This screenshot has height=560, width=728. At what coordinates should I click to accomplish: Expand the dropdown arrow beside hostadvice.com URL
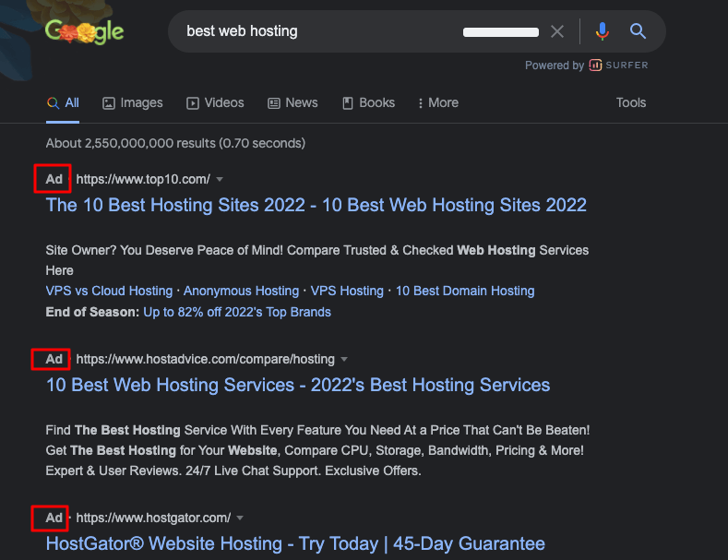click(x=344, y=359)
